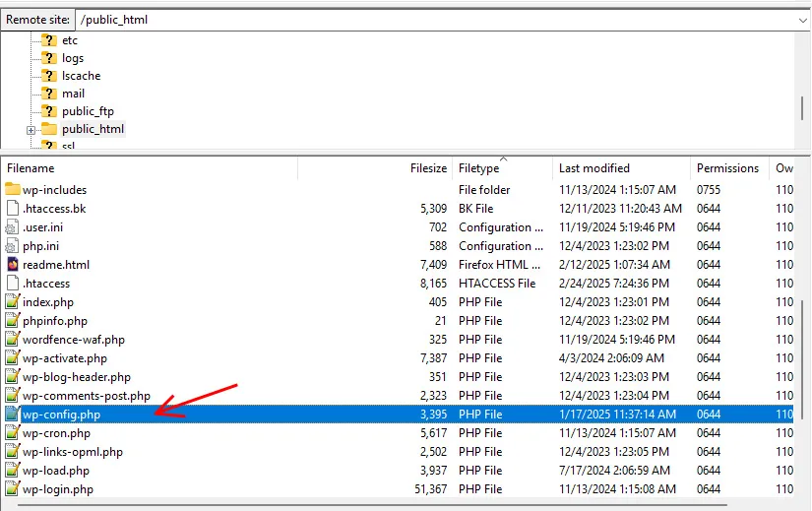Click the phpinfo.php file icon

point(13,320)
